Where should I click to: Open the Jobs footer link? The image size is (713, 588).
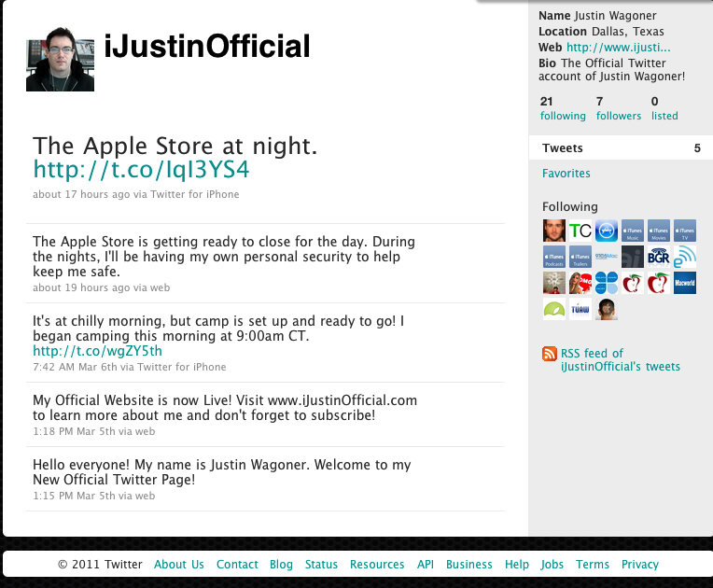[x=552, y=565]
